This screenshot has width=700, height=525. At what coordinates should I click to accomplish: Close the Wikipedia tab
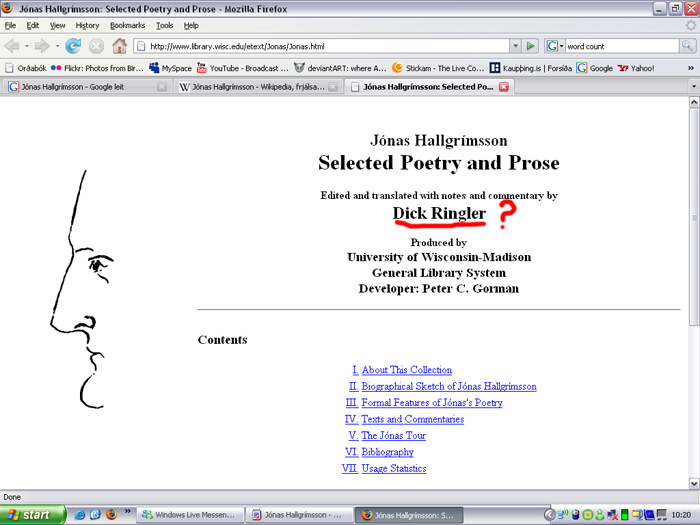tap(333, 87)
